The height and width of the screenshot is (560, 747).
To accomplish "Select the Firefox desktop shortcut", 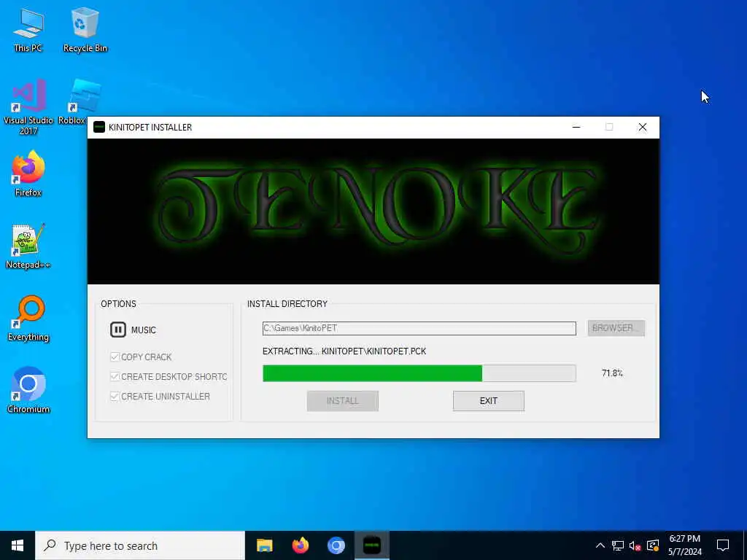I will (x=28, y=174).
